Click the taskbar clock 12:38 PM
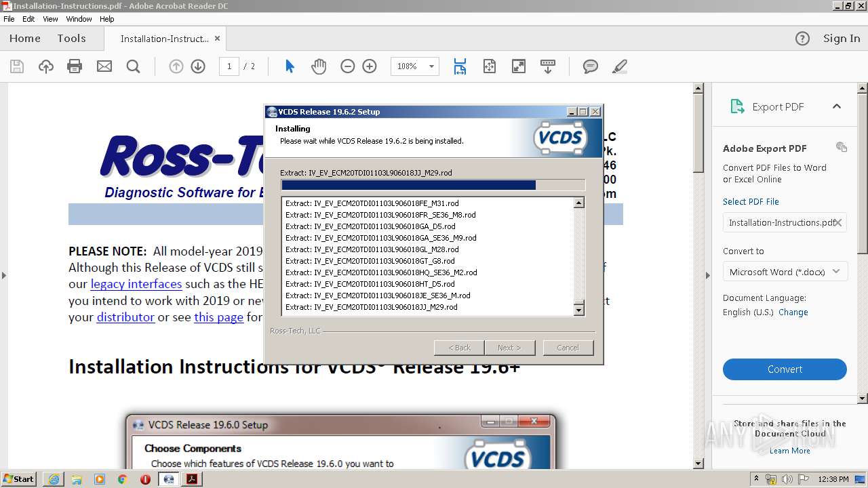868x488 pixels. [833, 479]
